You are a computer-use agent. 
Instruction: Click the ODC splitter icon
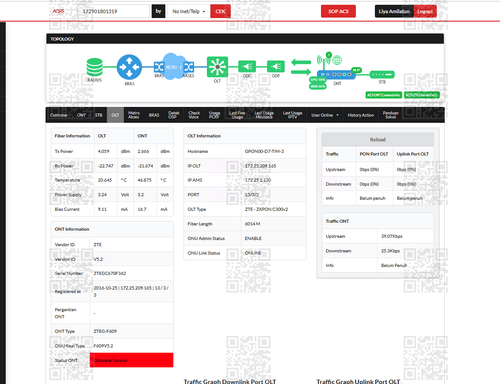point(247,67)
